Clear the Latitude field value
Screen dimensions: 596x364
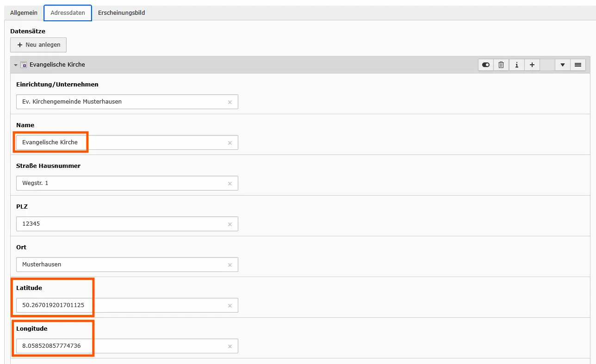(x=230, y=305)
